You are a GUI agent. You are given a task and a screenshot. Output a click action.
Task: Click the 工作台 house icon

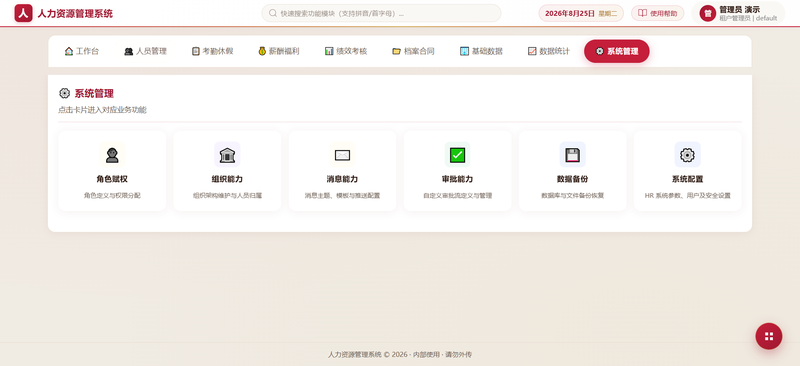pos(69,51)
